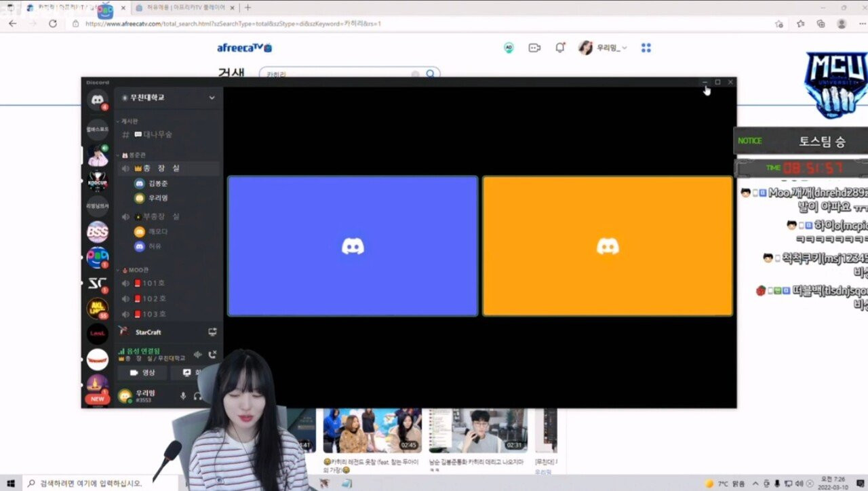Viewport: 868px width, 491px height.
Task: Collapse the 봉준관 channel category
Action: [x=132, y=155]
